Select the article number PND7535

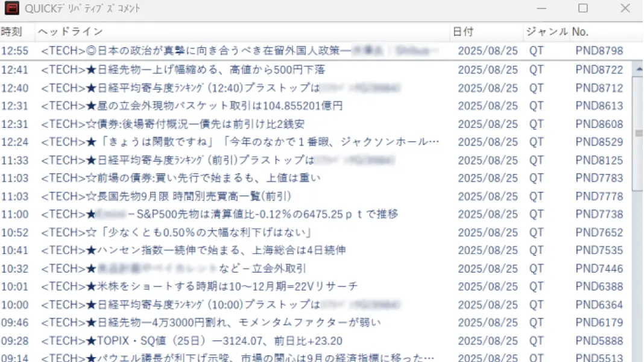click(599, 250)
